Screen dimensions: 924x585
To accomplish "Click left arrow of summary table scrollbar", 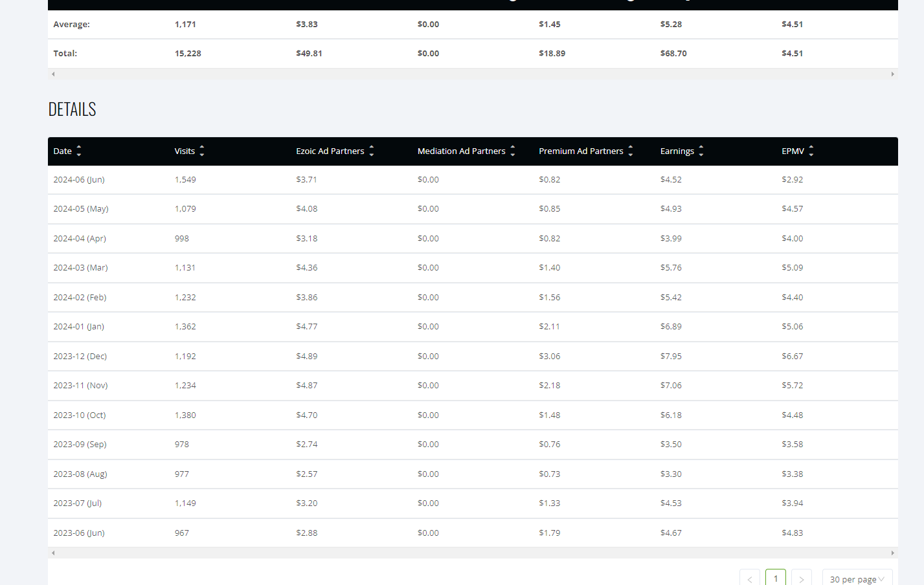I will coord(53,74).
